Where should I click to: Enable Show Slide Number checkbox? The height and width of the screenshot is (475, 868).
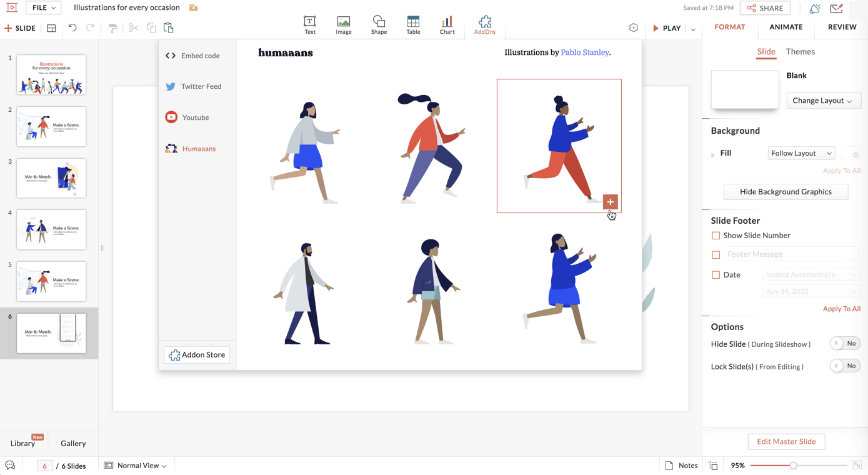[x=716, y=236]
